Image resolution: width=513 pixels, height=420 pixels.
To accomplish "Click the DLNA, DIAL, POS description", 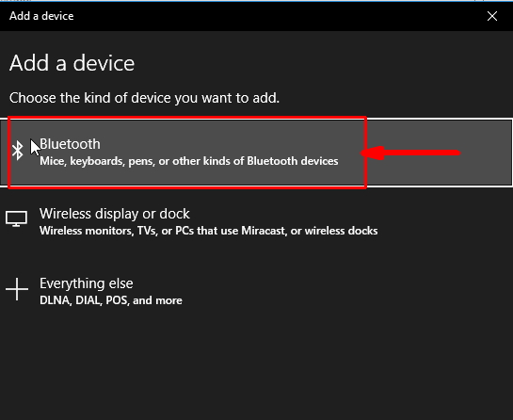I will pyautogui.click(x=110, y=300).
